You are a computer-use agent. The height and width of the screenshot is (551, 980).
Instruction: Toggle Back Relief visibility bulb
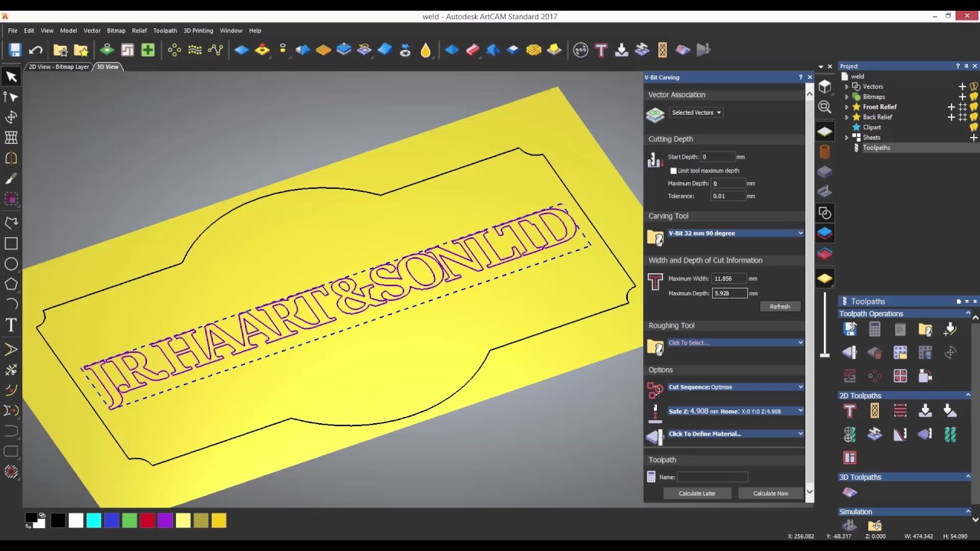click(974, 117)
